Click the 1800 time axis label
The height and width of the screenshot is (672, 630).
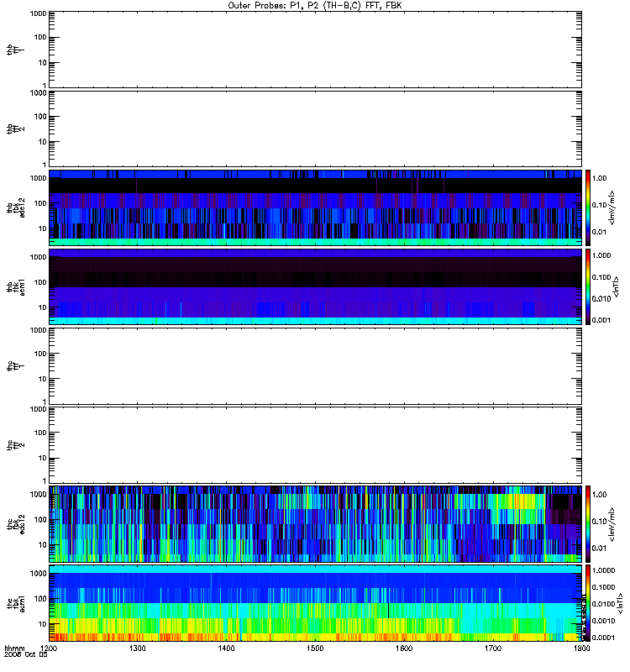coord(581,648)
